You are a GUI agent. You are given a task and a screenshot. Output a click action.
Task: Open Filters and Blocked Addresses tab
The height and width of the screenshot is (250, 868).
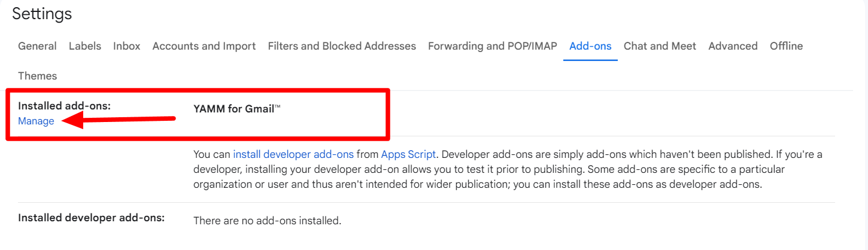342,46
